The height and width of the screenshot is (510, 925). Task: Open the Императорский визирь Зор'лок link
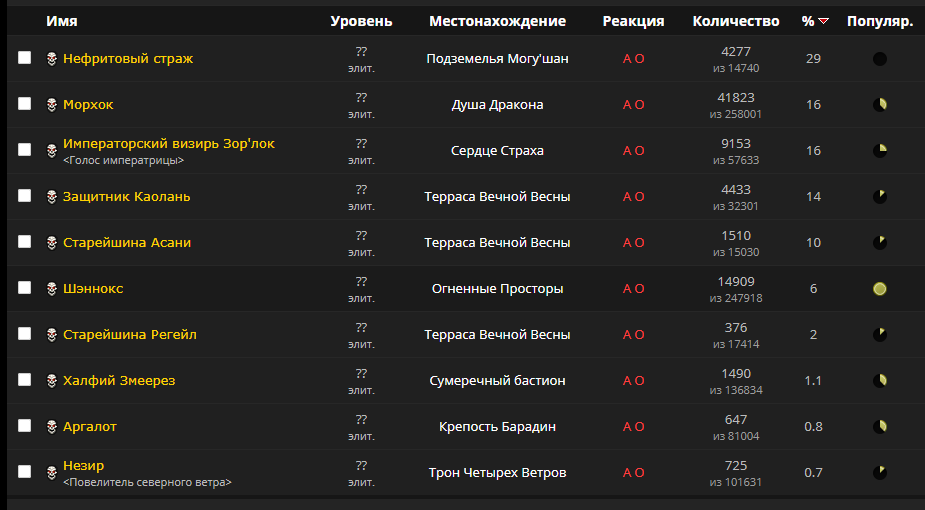click(x=168, y=144)
